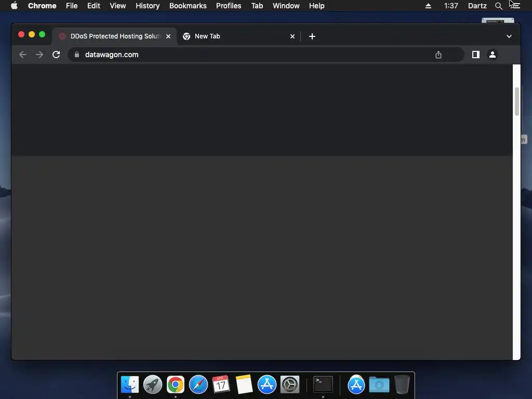
Task: Open Notification Center list icon
Action: [515, 6]
